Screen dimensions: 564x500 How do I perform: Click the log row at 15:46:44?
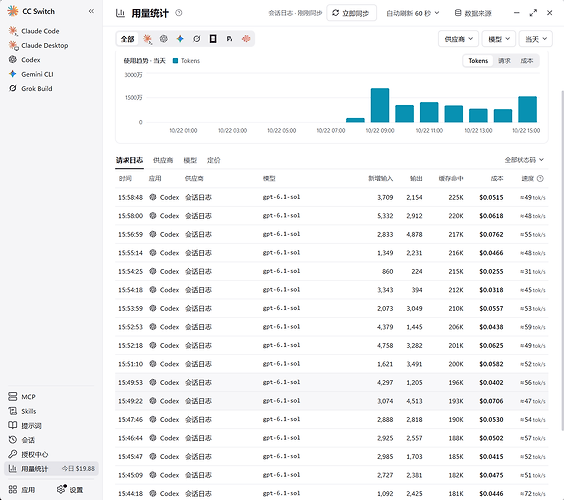tap(332, 438)
